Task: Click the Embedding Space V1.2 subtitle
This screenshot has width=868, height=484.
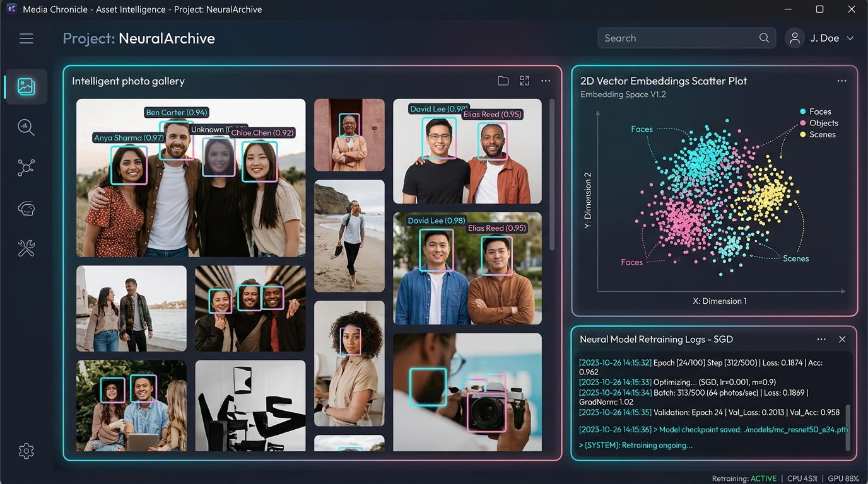Action: 623,95
